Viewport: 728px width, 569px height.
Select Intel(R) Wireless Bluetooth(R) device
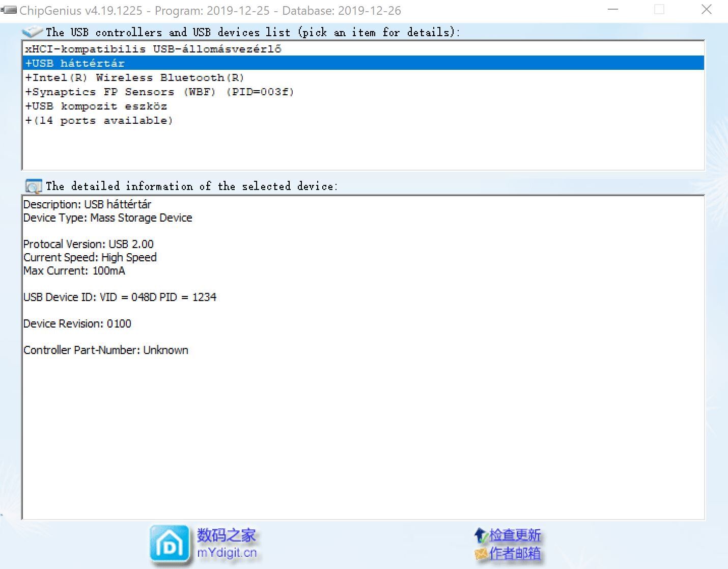tap(363, 77)
